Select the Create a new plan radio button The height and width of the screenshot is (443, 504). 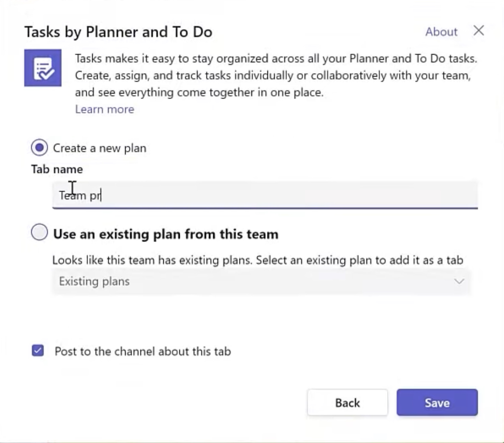(39, 148)
